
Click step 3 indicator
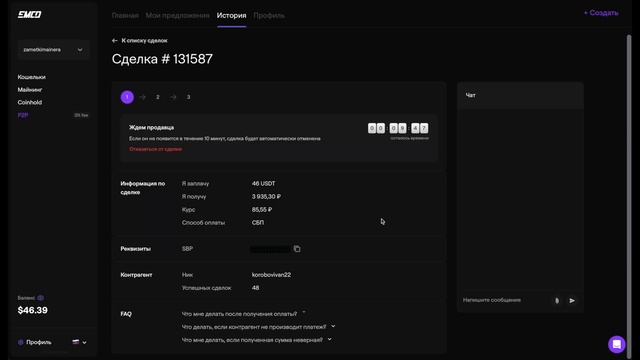(x=188, y=97)
